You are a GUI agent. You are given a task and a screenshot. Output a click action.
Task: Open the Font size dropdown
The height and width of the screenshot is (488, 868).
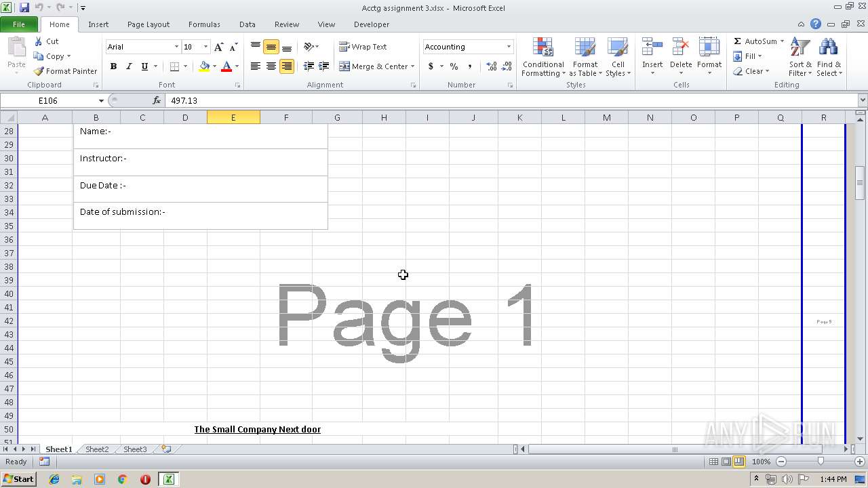(x=205, y=47)
